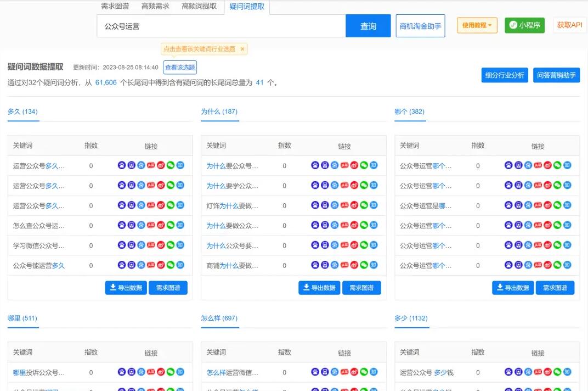Open Baidu mobile icon in 公众号能运营多久 row
Image resolution: width=588 pixels, height=391 pixels.
tap(131, 265)
